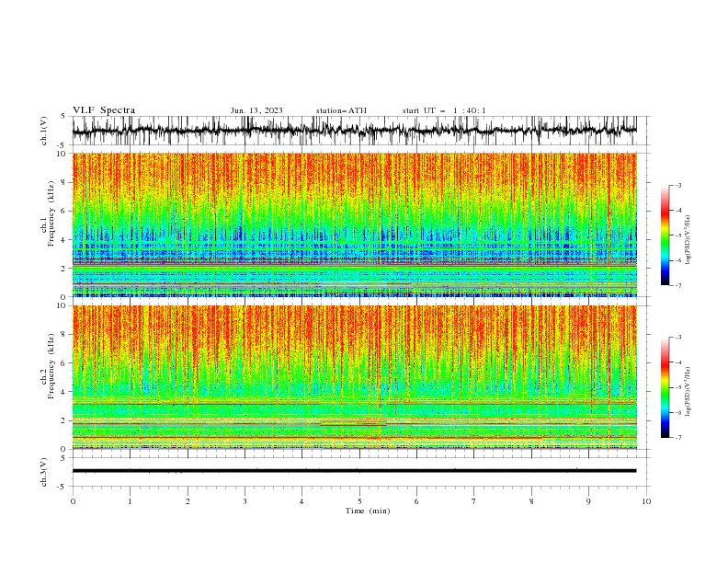Click the ch.3 flat voltage trace
Image resolution: width=728 pixels, height=563 pixels.
[x=354, y=471]
